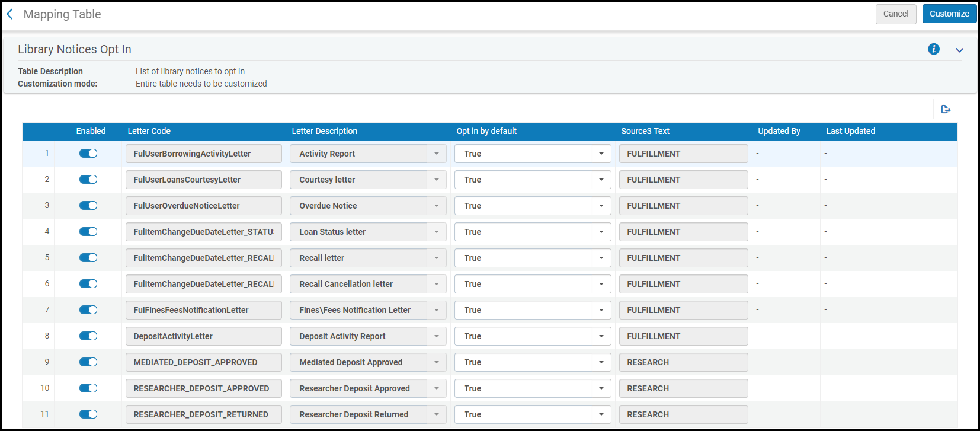Image resolution: width=980 pixels, height=431 pixels.
Task: Click the Letter Description column header
Action: 325,131
